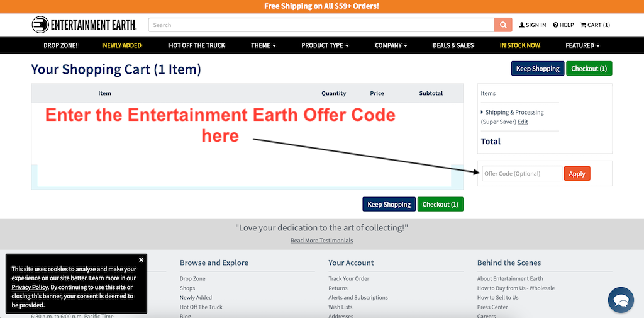The image size is (644, 318).
Task: Focus the Offer Code field
Action: [522, 173]
